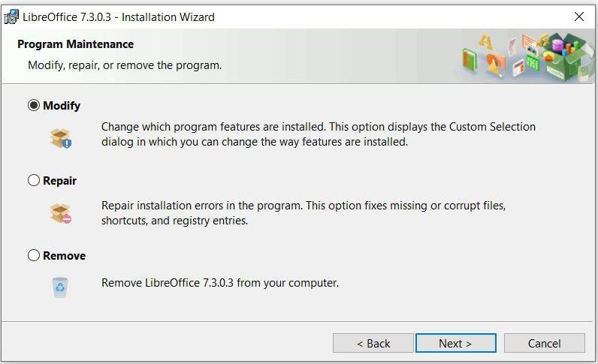The image size is (598, 364).
Task: Go to the previous step with the Back button
Action: pos(373,344)
